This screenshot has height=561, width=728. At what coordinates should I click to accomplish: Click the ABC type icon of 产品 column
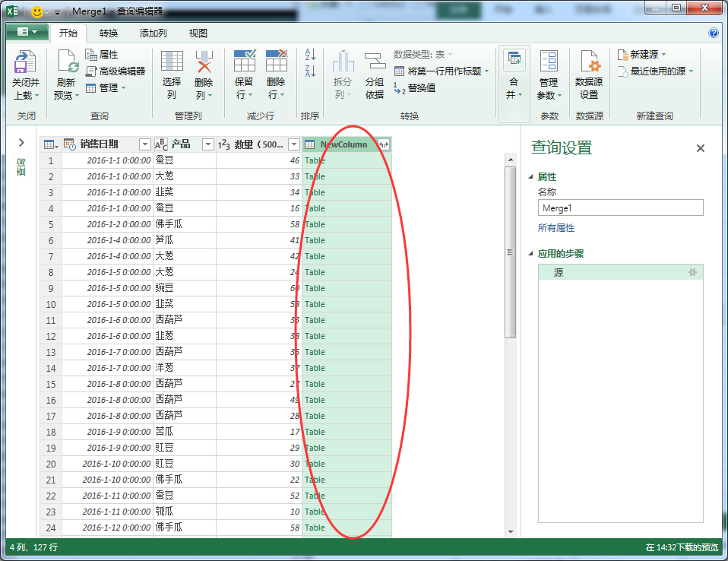click(161, 144)
